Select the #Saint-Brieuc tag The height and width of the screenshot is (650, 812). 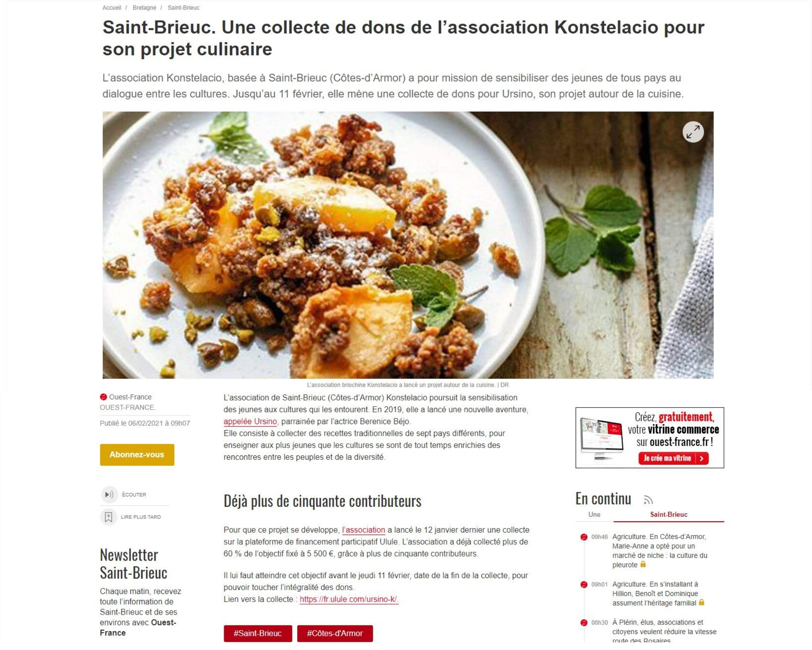pyautogui.click(x=258, y=633)
